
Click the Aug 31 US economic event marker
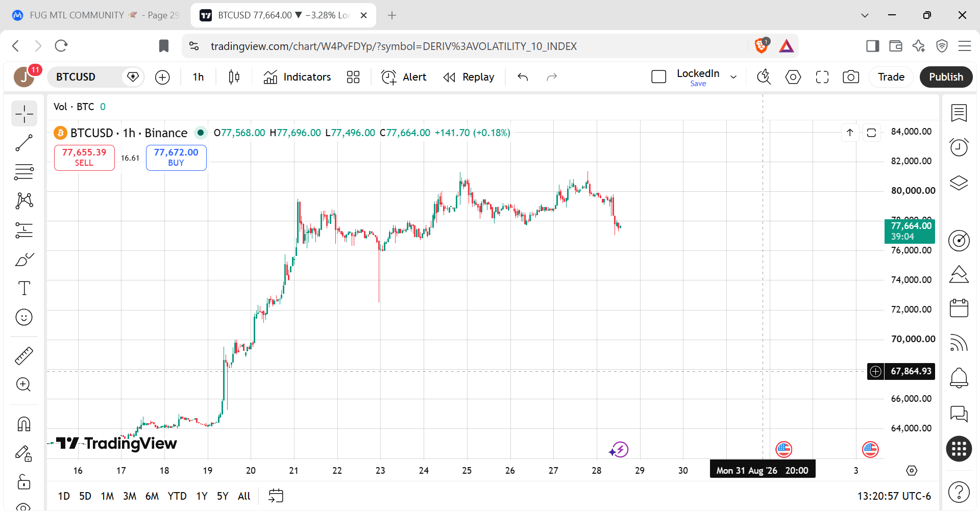click(x=783, y=450)
